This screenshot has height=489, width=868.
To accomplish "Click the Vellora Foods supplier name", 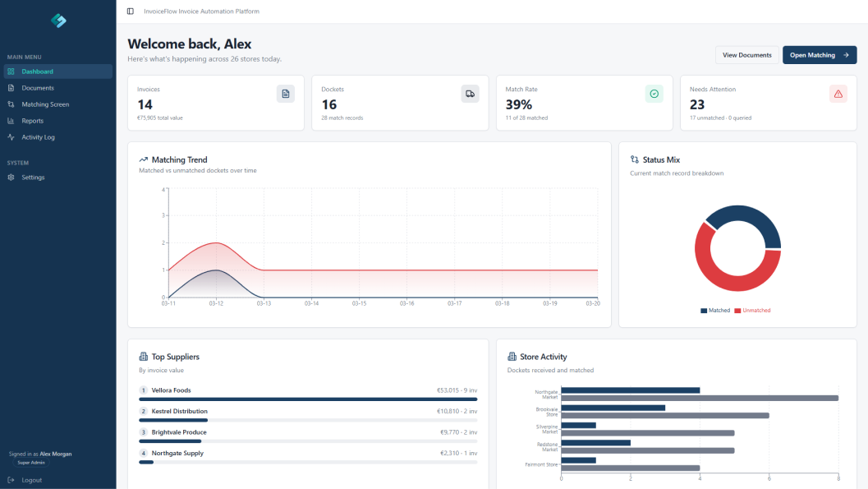I will pos(171,390).
